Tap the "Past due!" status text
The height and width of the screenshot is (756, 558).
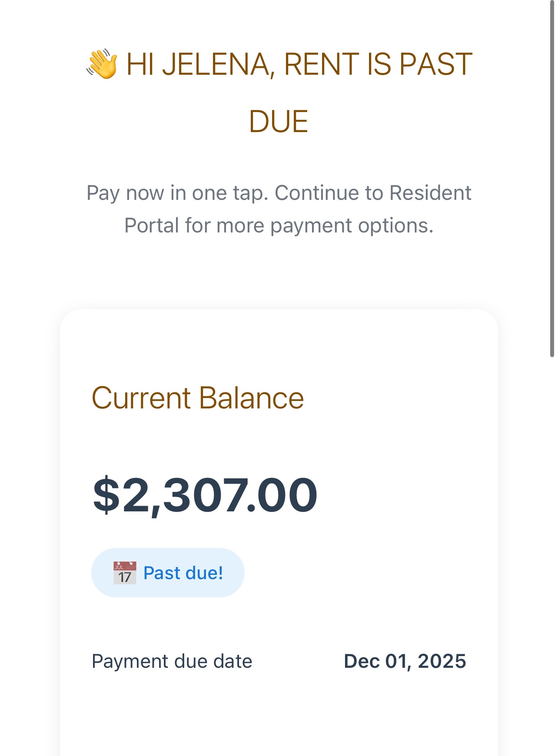(x=183, y=573)
